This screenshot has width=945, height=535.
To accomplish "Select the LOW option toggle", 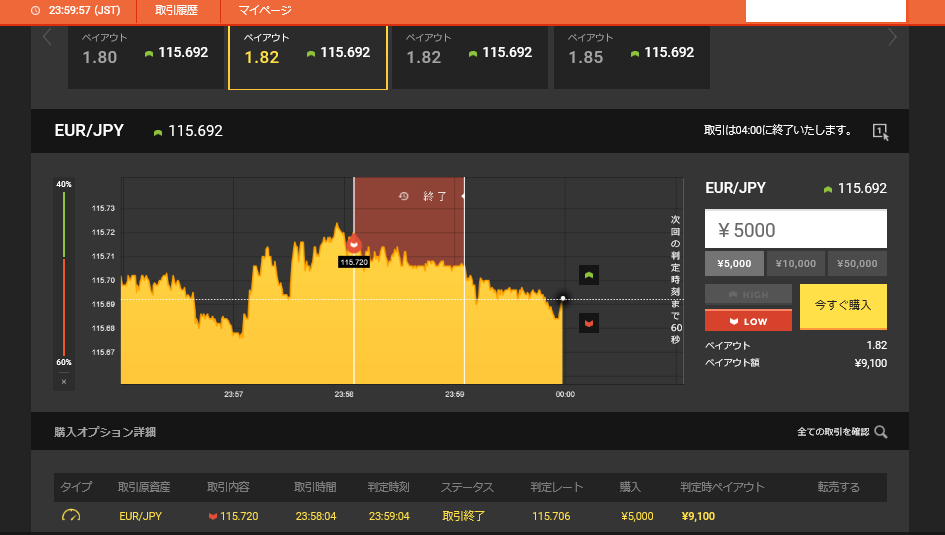I will click(748, 321).
